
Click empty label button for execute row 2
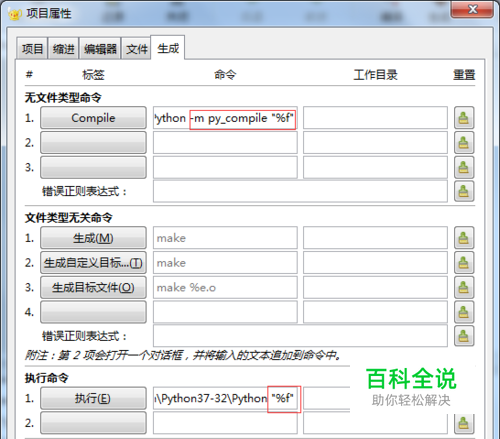coord(93,423)
